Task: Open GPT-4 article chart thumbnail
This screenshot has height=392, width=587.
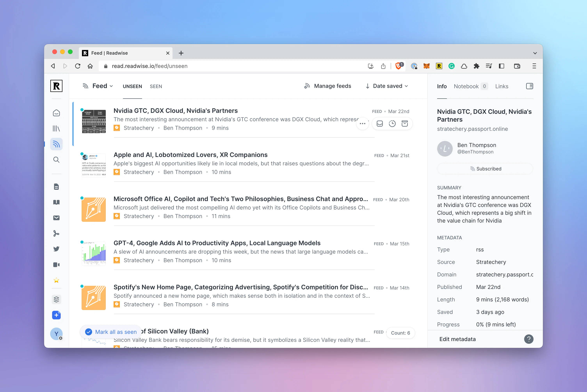Action: (x=94, y=253)
